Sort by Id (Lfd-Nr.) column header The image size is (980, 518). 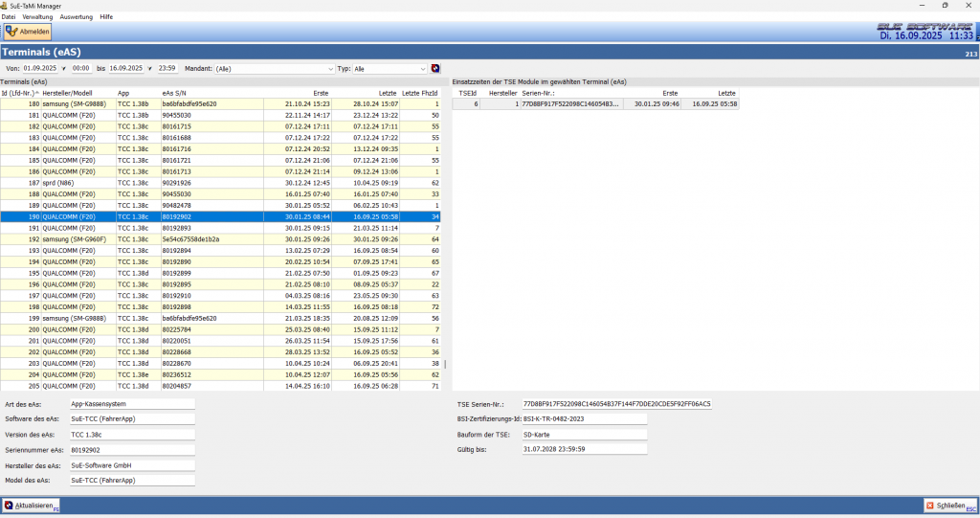tap(19, 93)
